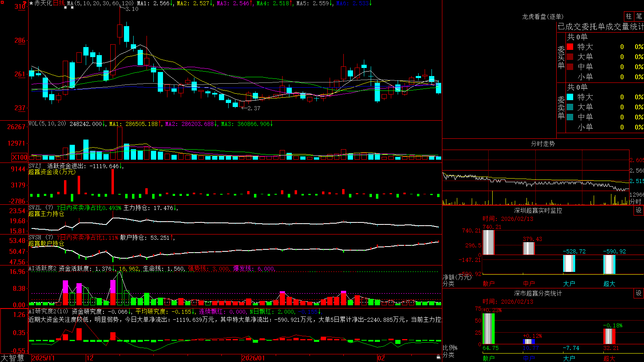Click the red 特大 buy-order color swatch
The image size is (644, 362).
click(x=570, y=47)
